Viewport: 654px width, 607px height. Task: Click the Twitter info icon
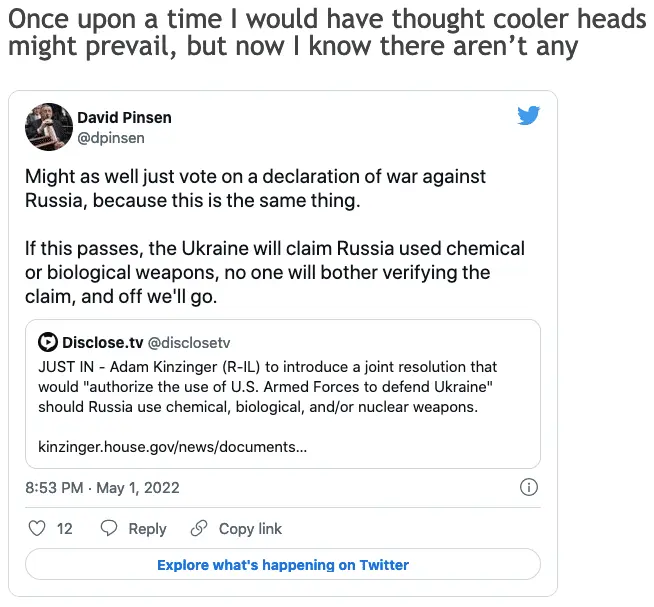(x=530, y=488)
